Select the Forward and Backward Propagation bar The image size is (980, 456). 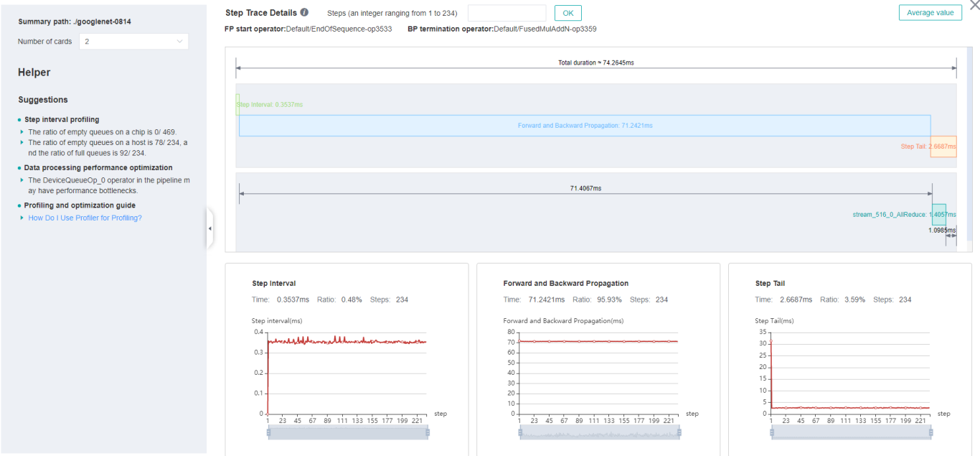(585, 126)
